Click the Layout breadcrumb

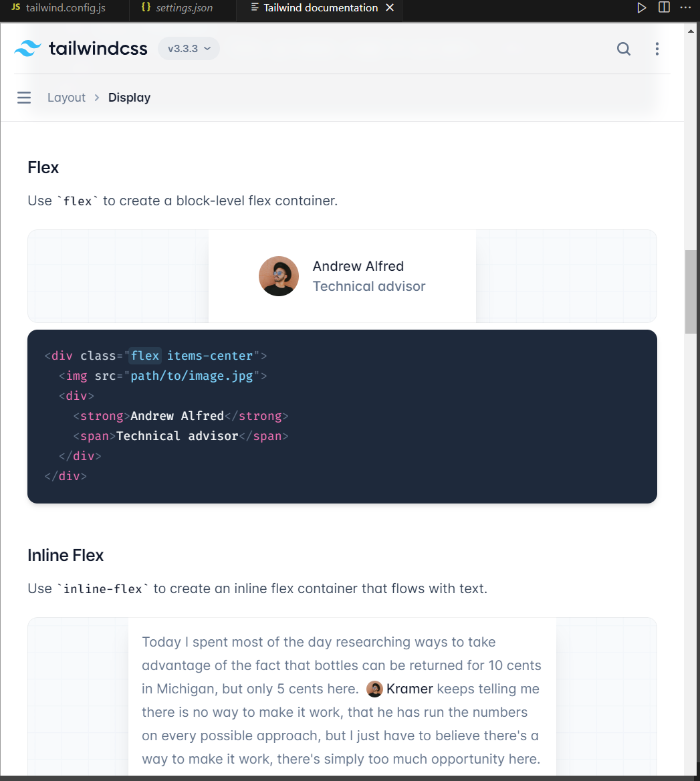[66, 98]
